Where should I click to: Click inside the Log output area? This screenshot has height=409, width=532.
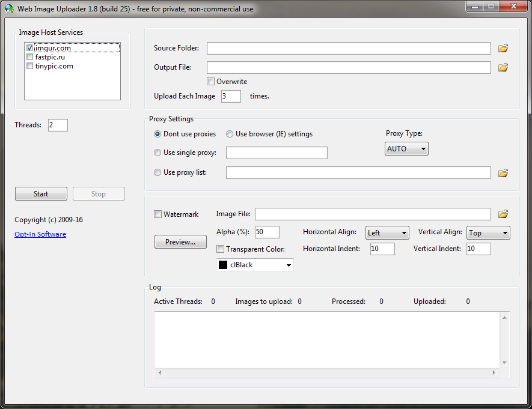pos(327,340)
